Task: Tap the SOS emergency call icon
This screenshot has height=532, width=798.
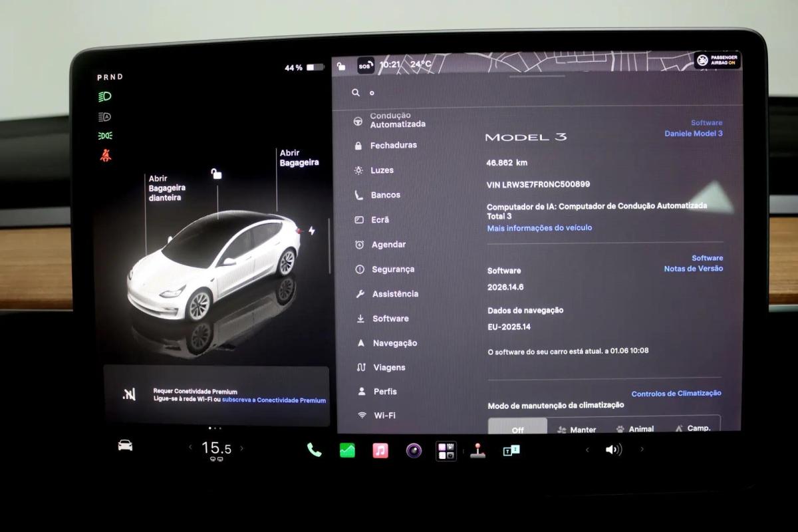Action: click(366, 65)
